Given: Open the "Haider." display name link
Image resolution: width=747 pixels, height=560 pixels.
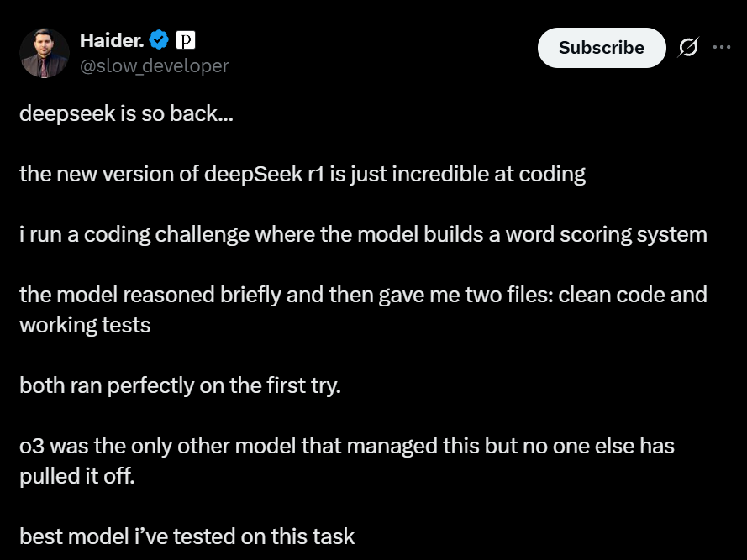Looking at the screenshot, I should tap(112, 40).
